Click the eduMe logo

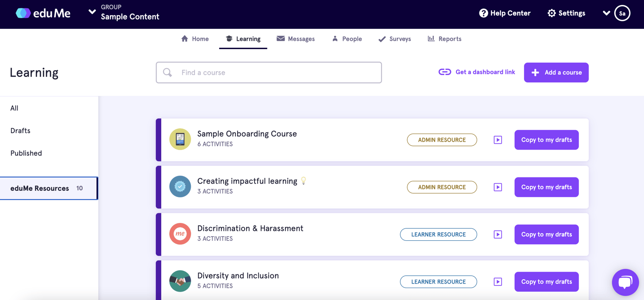click(x=43, y=13)
